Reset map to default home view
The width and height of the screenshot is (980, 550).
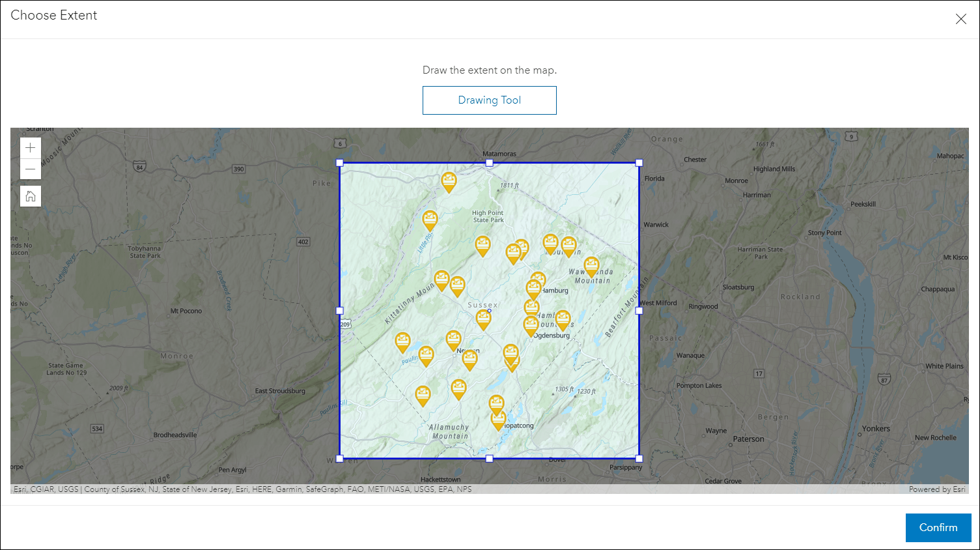pos(31,196)
